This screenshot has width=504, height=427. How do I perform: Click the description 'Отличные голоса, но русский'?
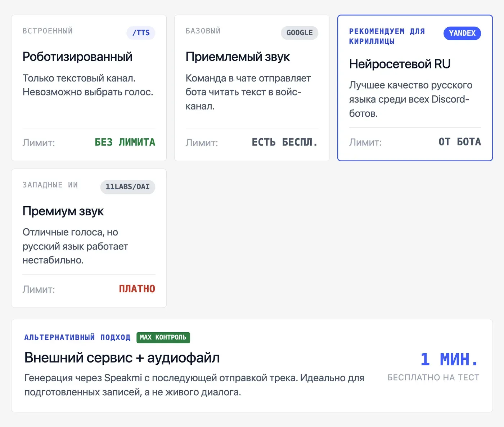click(x=75, y=246)
